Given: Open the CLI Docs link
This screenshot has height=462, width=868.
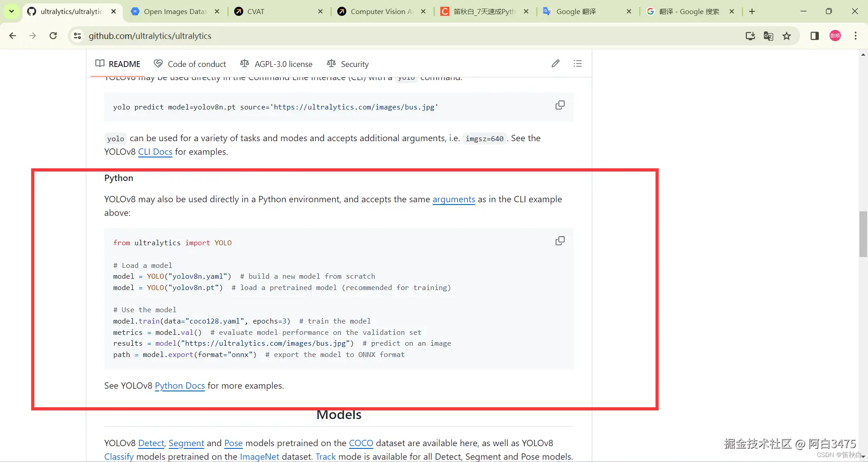Looking at the screenshot, I should pos(155,152).
